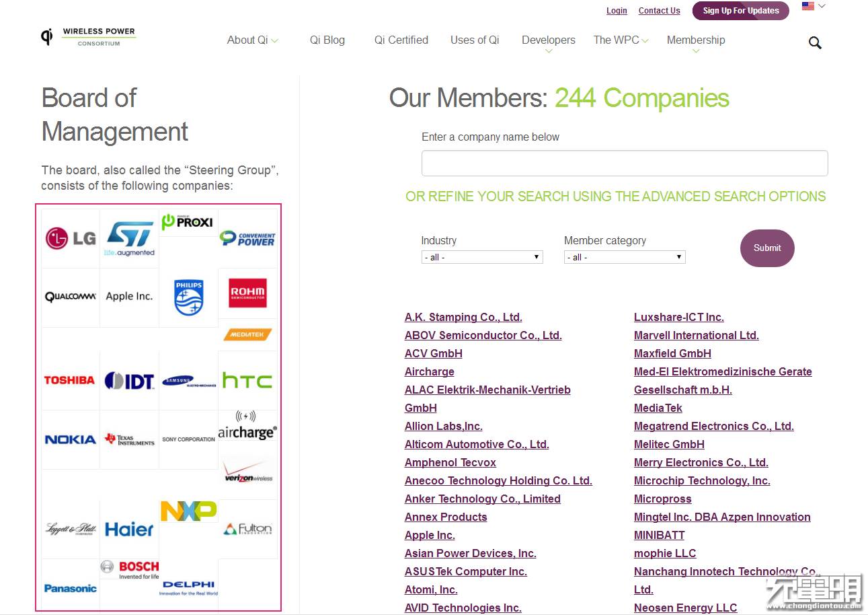Click the NXP logo

coord(189,511)
